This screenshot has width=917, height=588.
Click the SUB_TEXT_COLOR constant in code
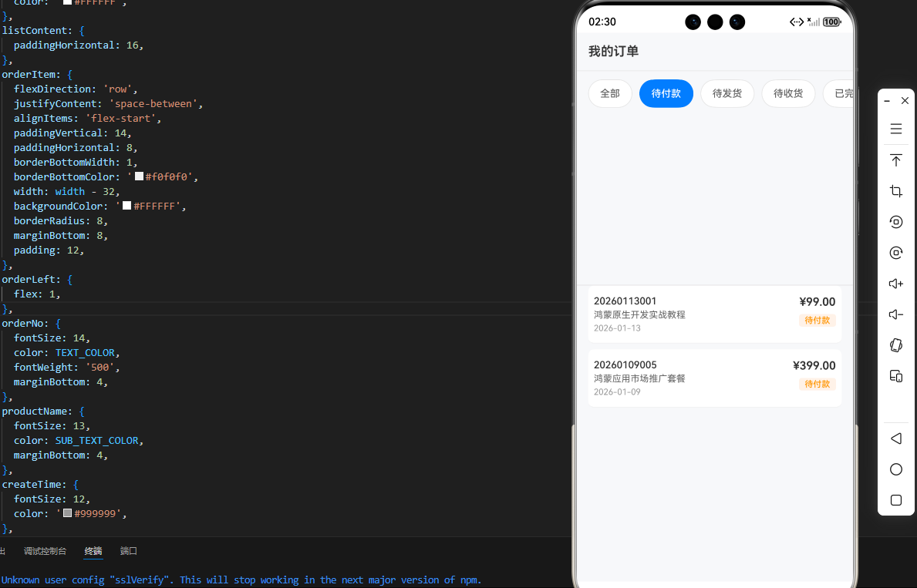coord(97,440)
